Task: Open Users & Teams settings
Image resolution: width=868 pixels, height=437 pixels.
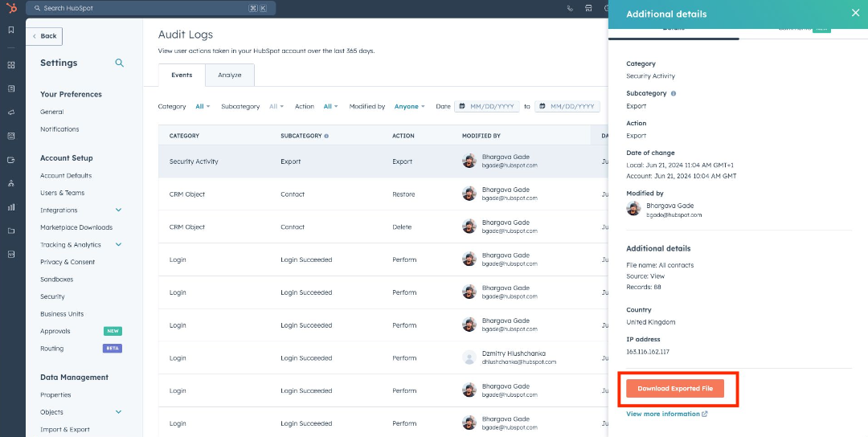Action: coord(62,193)
